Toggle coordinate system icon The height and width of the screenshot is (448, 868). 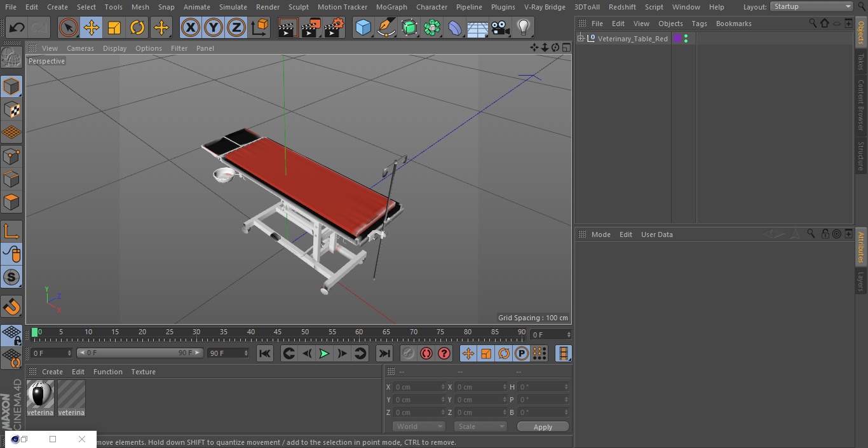coord(260,28)
